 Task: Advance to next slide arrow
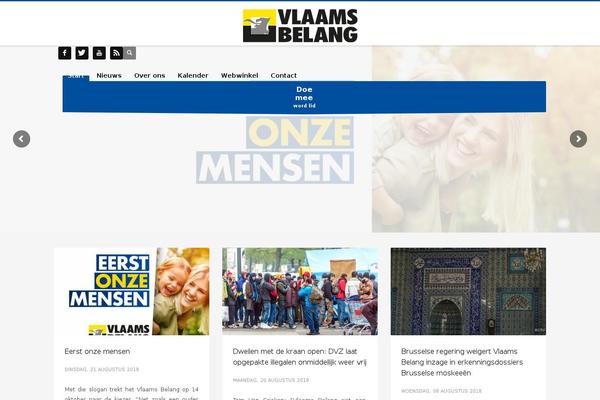click(x=578, y=139)
